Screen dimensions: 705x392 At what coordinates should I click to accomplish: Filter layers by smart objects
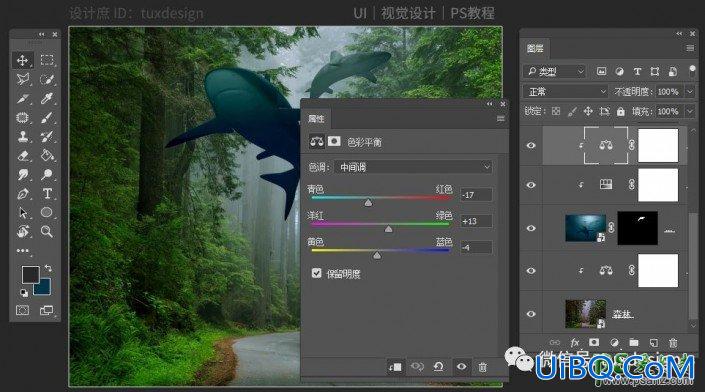673,71
